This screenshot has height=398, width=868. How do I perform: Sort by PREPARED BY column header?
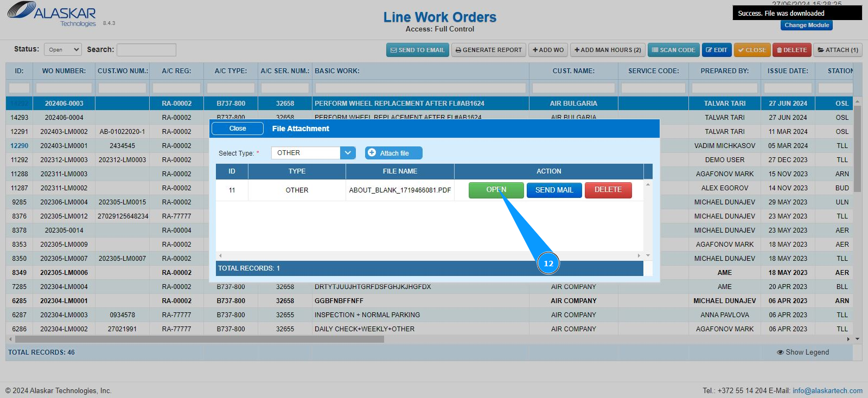point(725,71)
